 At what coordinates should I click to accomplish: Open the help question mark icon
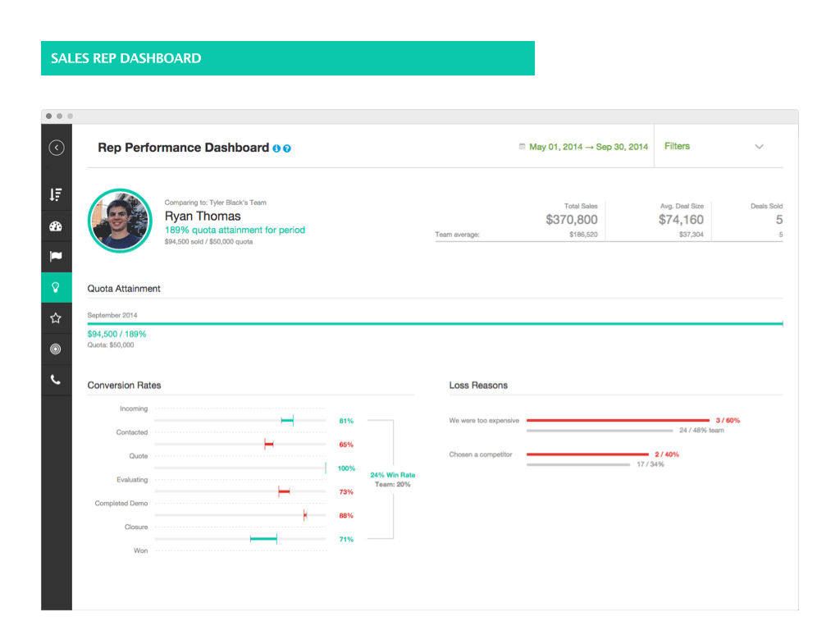pos(287,148)
